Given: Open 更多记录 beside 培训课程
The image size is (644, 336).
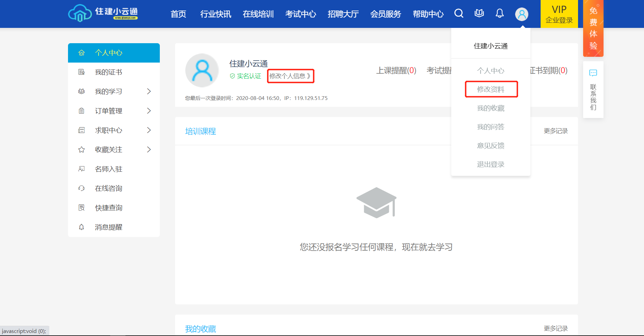Looking at the screenshot, I should click(556, 131).
